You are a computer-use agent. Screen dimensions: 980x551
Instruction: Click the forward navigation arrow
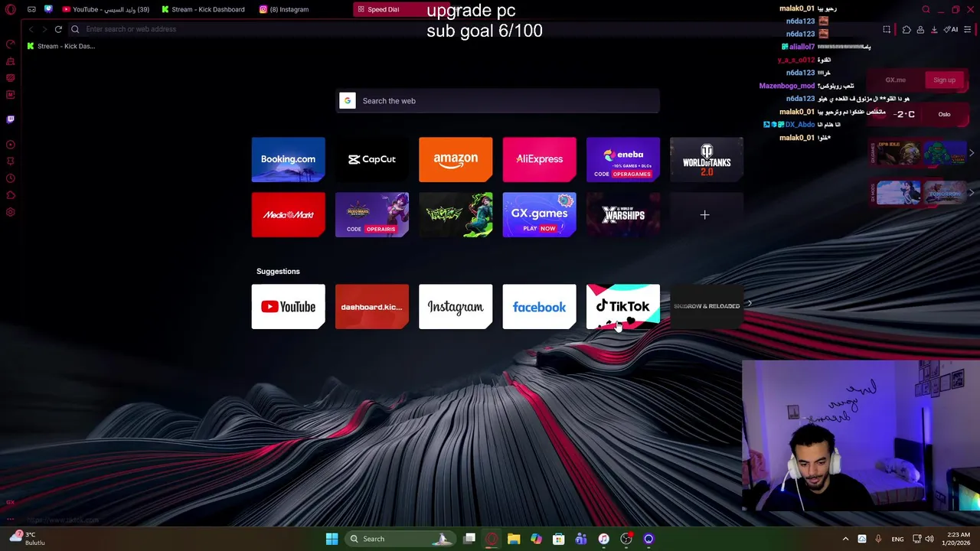tap(44, 29)
